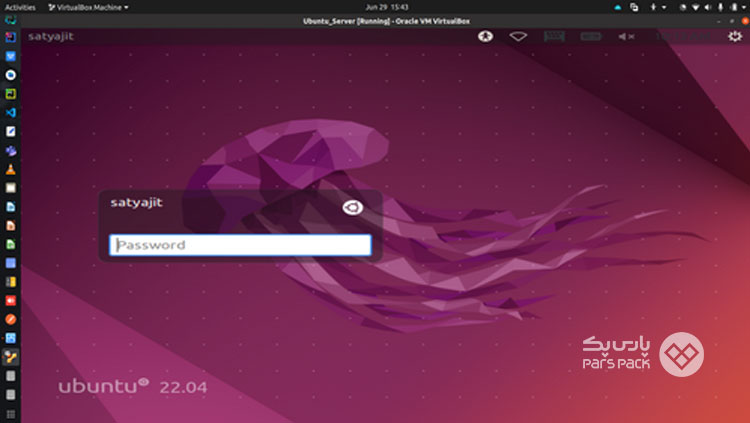
Task: Select the satyajit user in login box
Action: point(137,203)
